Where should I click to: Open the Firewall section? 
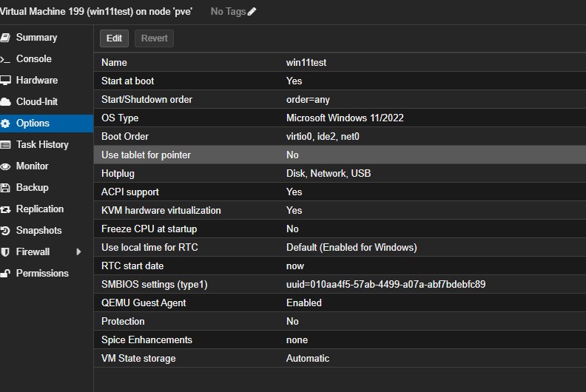[x=33, y=252]
